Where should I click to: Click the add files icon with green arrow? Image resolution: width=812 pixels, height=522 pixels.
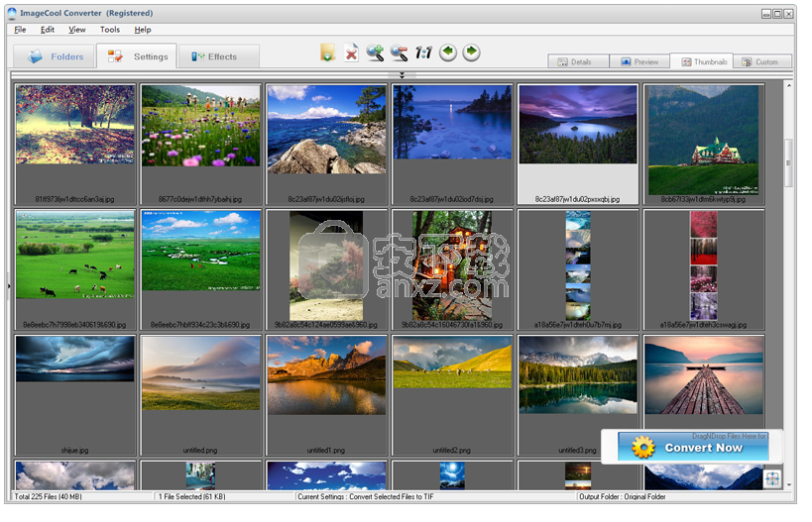(x=327, y=52)
